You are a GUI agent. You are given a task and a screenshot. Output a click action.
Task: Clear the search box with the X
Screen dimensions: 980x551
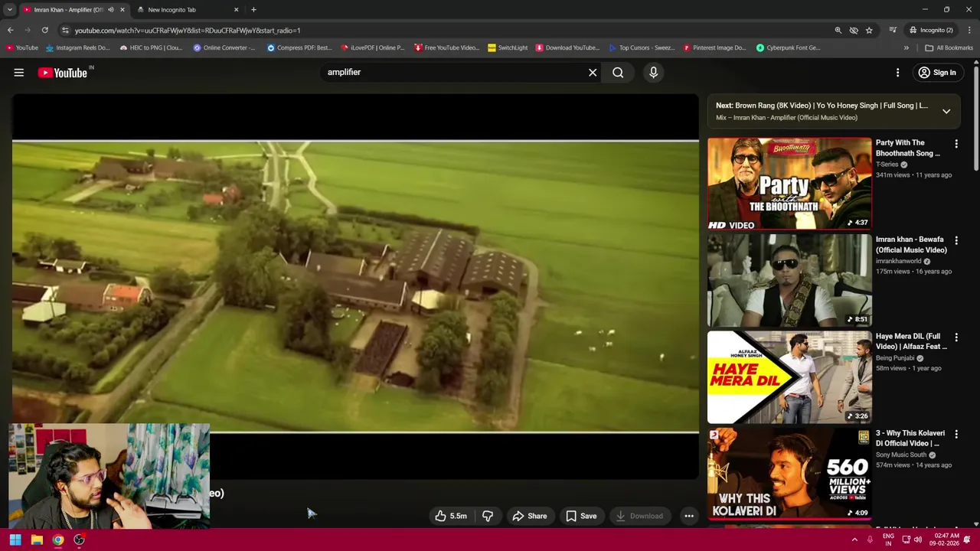click(593, 73)
